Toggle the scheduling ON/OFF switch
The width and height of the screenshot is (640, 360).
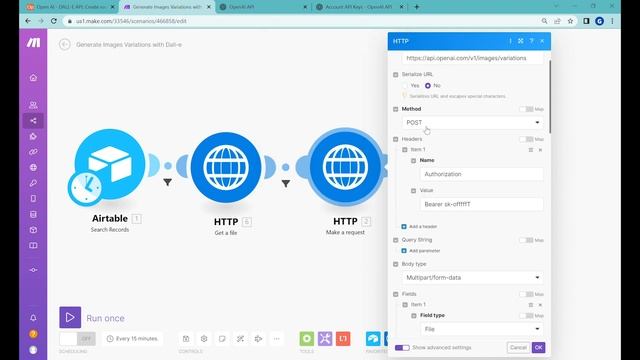[x=78, y=338]
